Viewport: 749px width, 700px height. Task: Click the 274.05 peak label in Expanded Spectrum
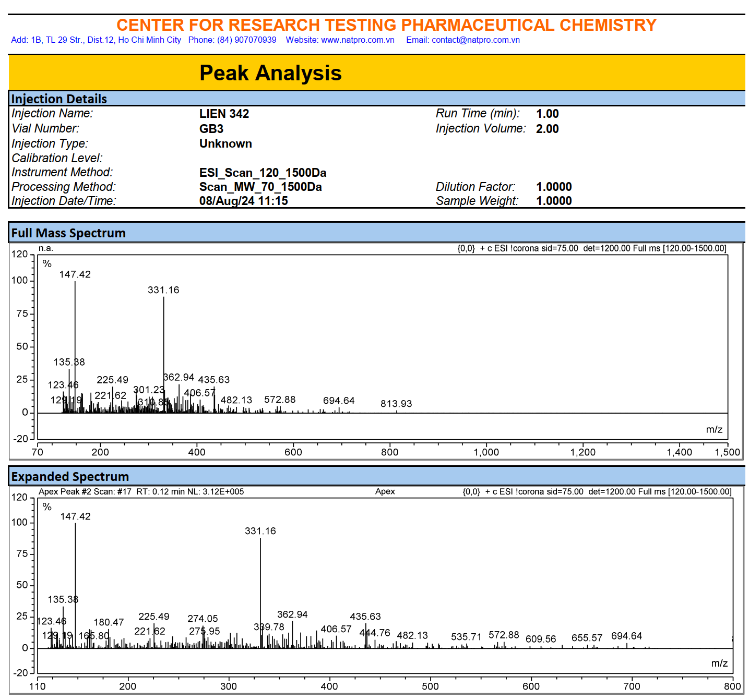point(203,619)
